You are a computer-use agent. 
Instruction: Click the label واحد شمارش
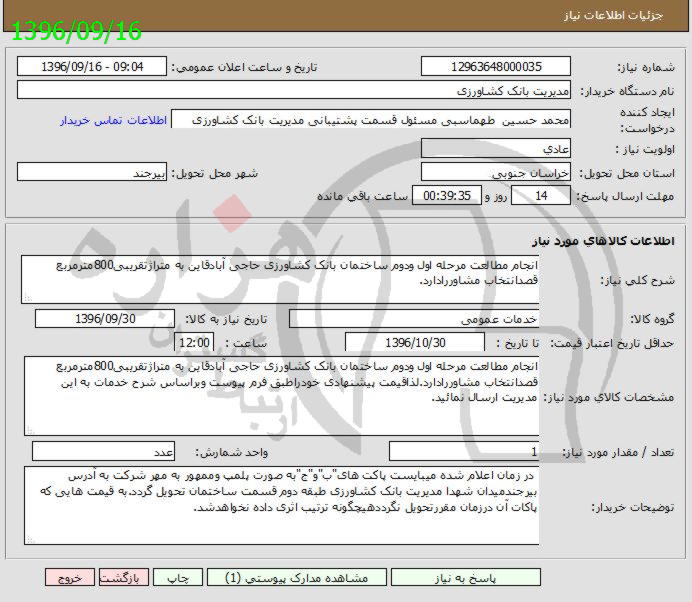tap(231, 452)
